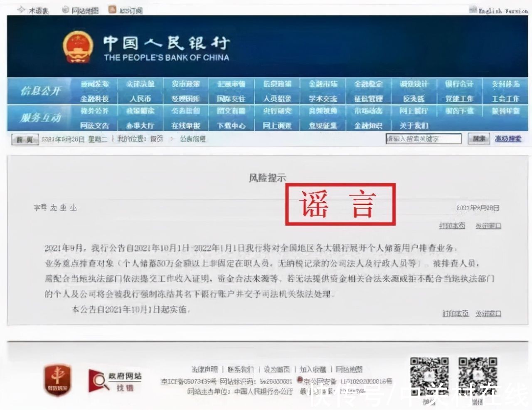532x410 pixels.
Task: Go to 人民币 section
Action: click(140, 99)
